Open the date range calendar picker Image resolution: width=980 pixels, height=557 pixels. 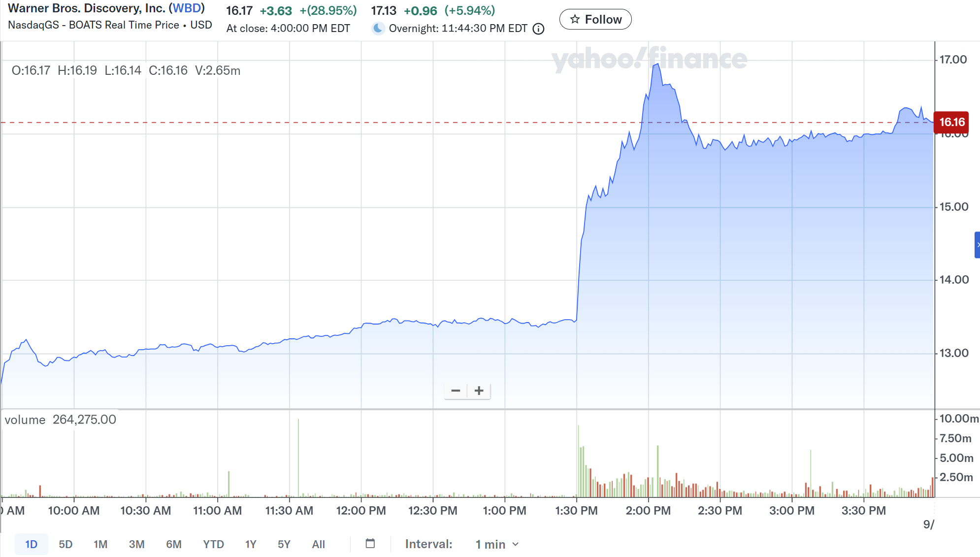tap(370, 543)
